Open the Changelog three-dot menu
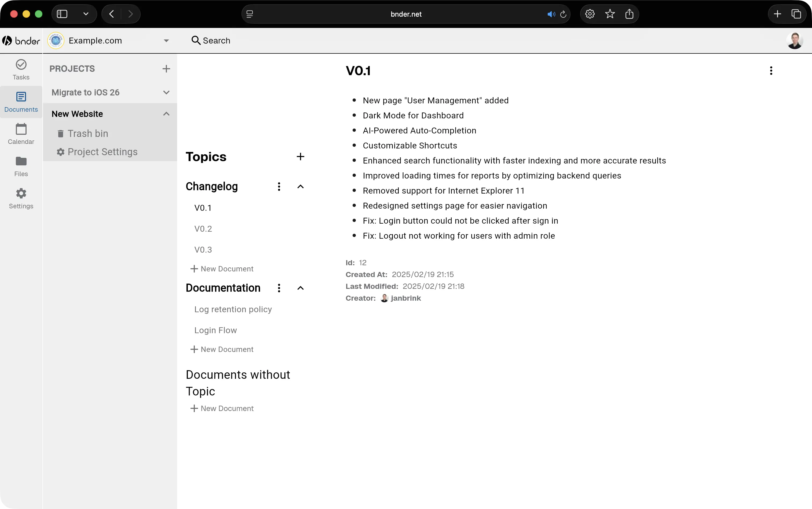 click(279, 187)
